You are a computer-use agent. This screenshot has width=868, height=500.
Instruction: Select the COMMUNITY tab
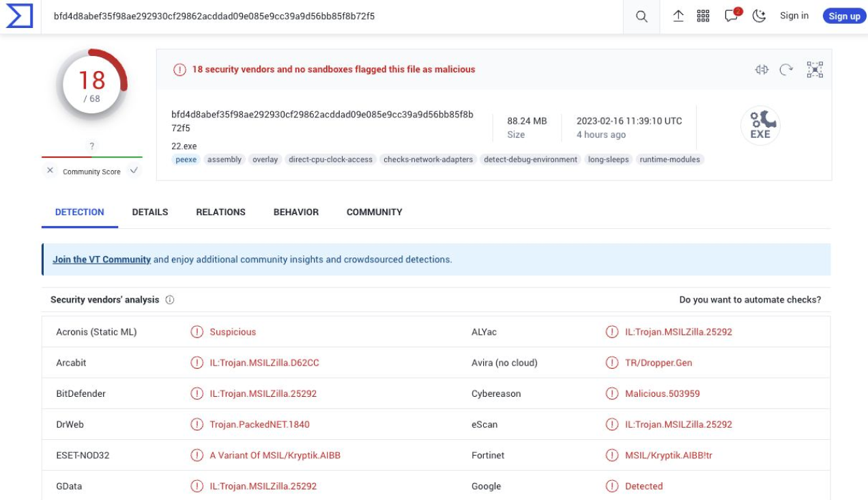(x=374, y=212)
